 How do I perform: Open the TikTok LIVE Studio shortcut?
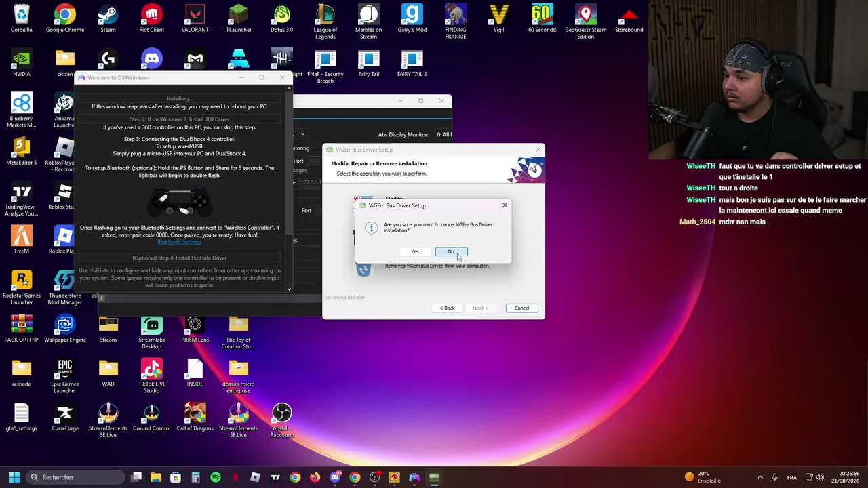tap(151, 376)
